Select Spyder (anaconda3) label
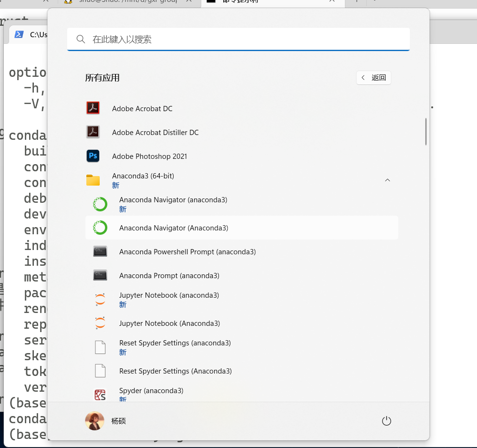Image resolution: width=477 pixels, height=448 pixels. (x=151, y=390)
